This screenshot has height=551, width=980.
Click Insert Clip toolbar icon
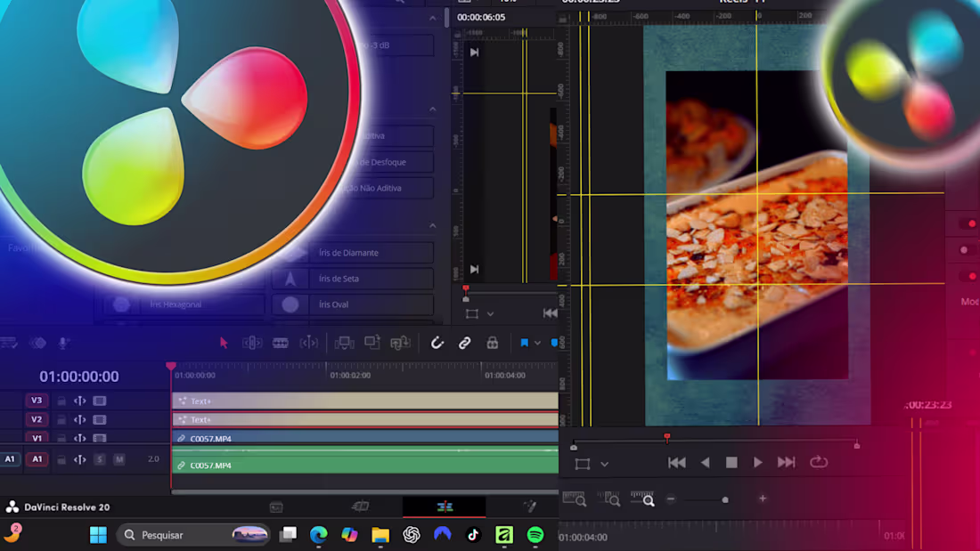345,343
